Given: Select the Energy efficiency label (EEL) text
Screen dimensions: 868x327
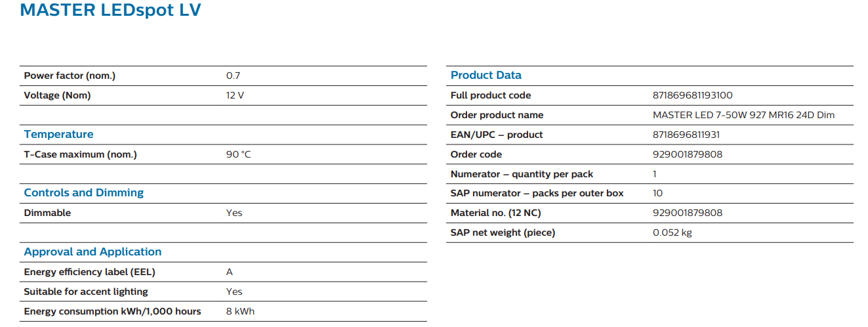Looking at the screenshot, I should [89, 272].
